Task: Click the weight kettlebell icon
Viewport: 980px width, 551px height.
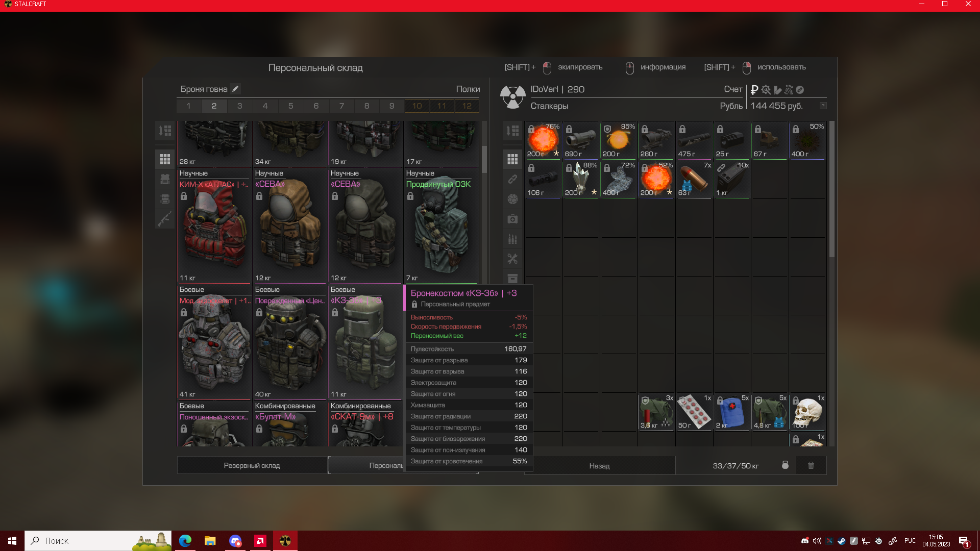Action: coord(785,465)
